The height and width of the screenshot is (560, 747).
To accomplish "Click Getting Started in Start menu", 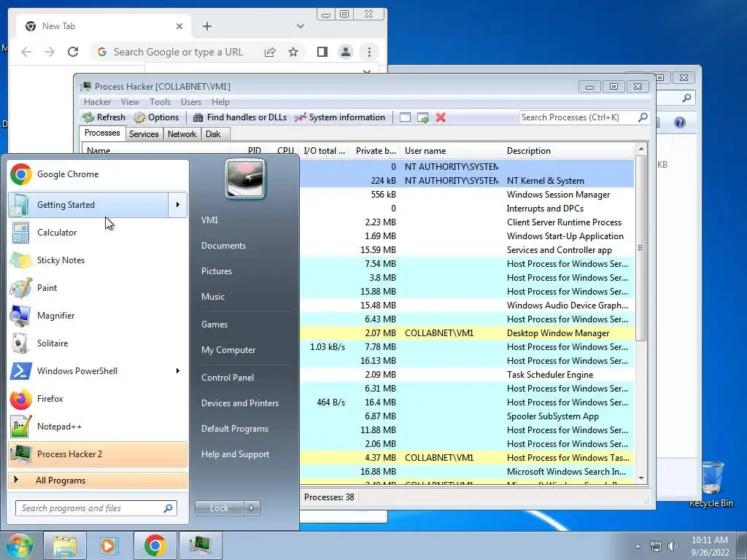I will 88,205.
